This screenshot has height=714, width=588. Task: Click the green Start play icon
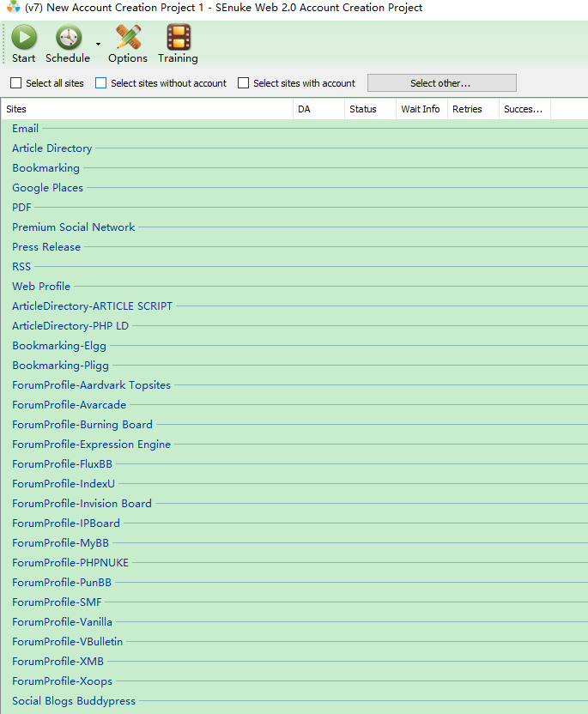point(24,38)
